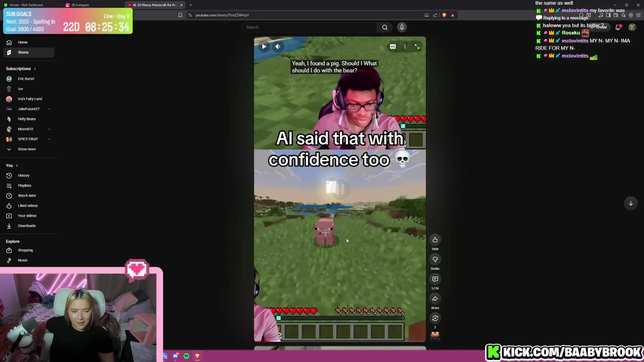Toggle closed captions on the Short
The width and height of the screenshot is (644, 362).
pos(392,47)
